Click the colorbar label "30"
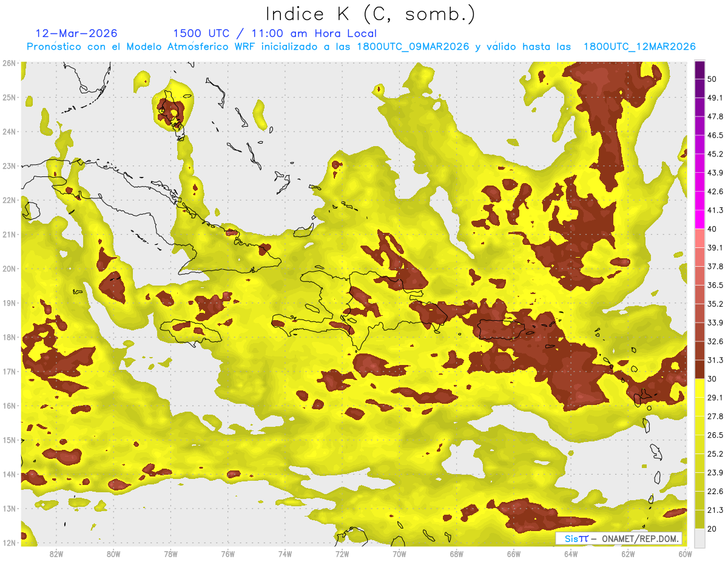 [x=713, y=379]
